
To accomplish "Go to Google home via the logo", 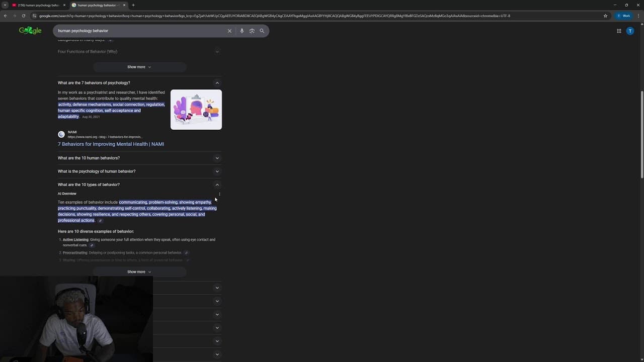I will [30, 31].
